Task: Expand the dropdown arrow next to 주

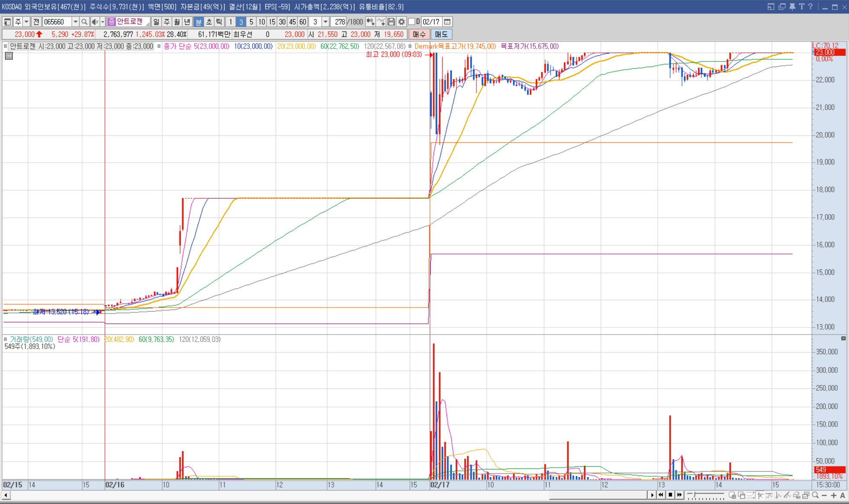Action: (x=26, y=22)
